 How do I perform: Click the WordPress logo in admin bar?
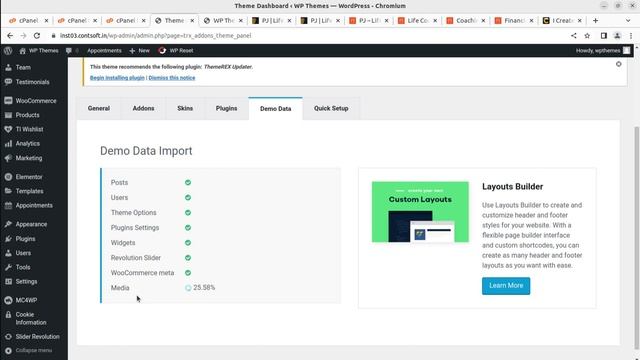click(x=8, y=51)
